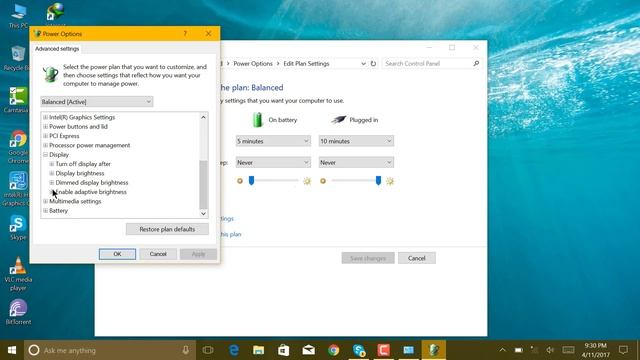Confirm with OK in Power Options dialog
This screenshot has height=360, width=640.
(x=117, y=254)
